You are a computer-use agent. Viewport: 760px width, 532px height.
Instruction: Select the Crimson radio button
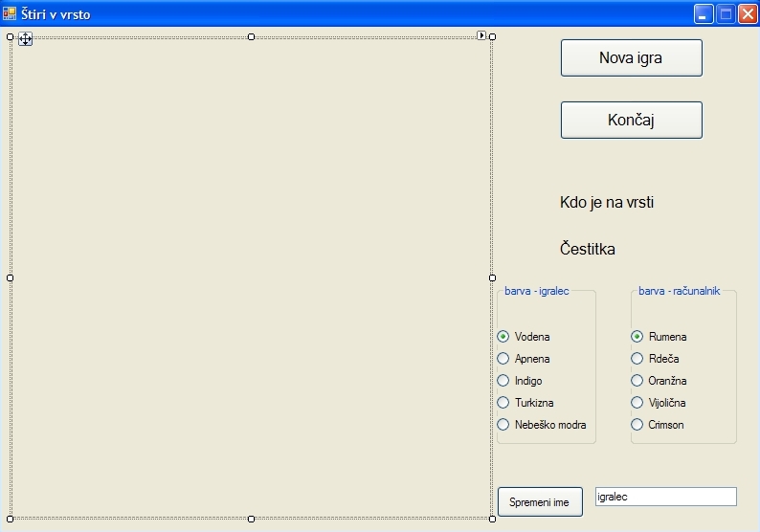pos(637,425)
